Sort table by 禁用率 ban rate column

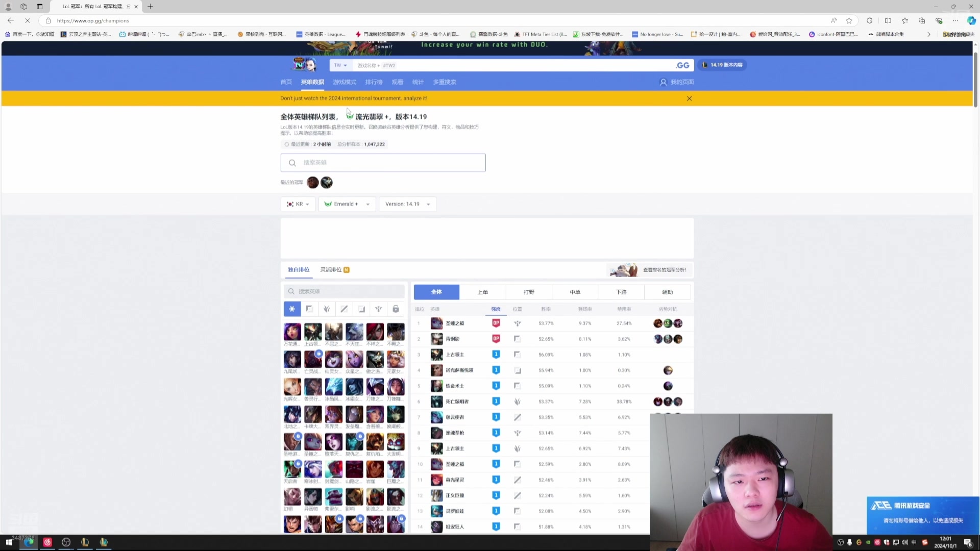(624, 309)
